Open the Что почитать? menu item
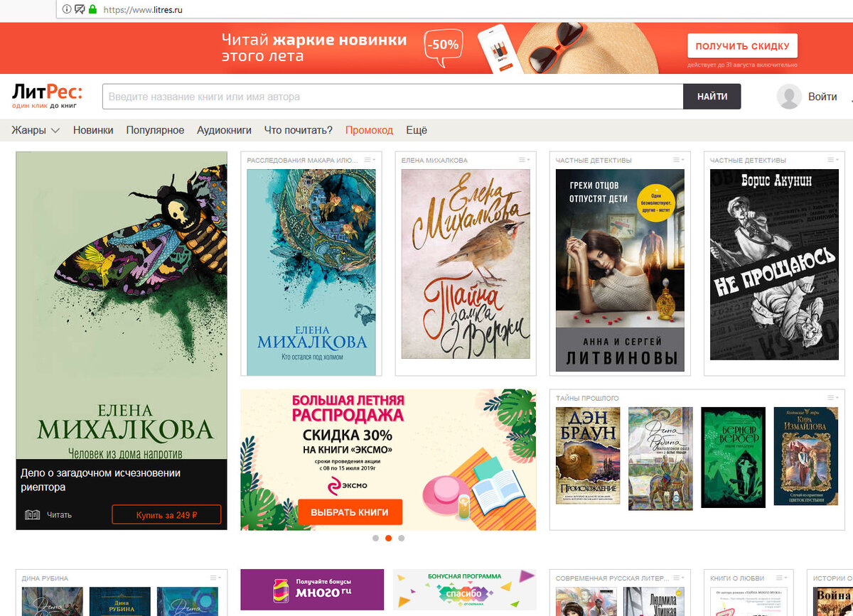 [x=299, y=130]
